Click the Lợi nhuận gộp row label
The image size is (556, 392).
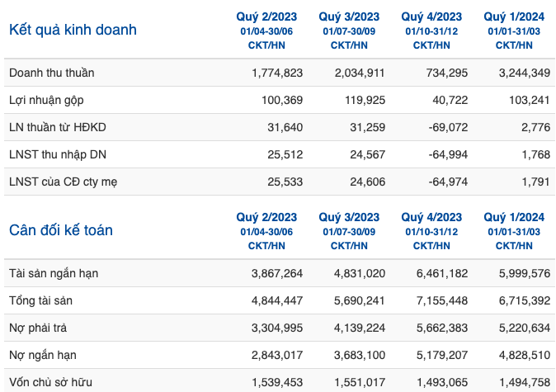[x=46, y=100]
